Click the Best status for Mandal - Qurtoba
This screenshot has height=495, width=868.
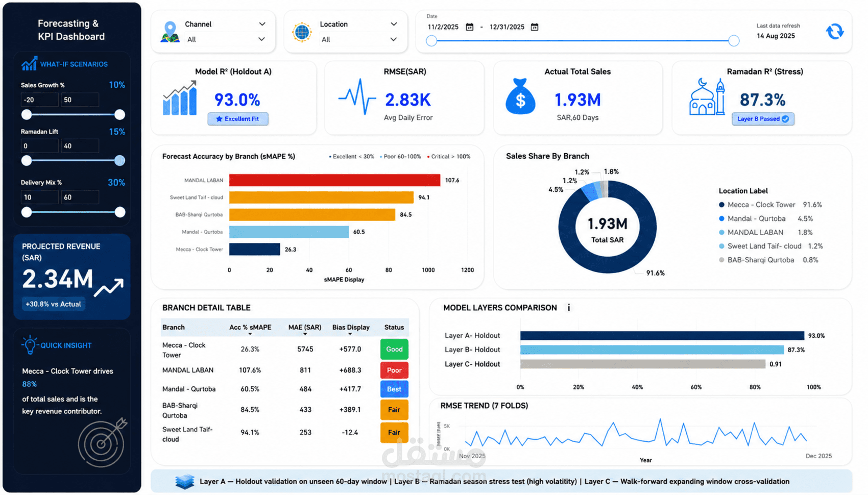click(x=394, y=389)
